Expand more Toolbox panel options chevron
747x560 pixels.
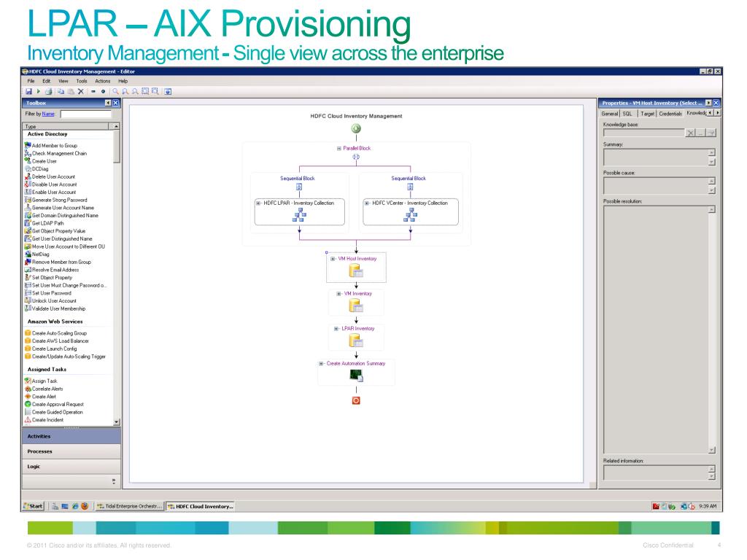[x=114, y=481]
